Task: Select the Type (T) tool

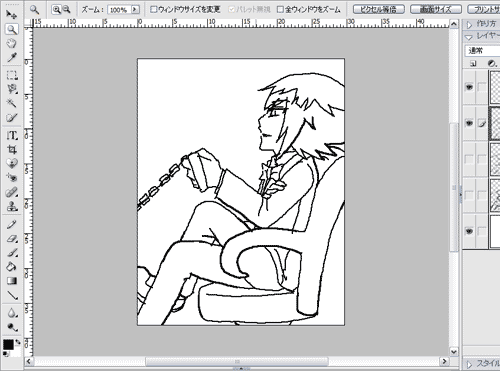Action: tap(12, 135)
